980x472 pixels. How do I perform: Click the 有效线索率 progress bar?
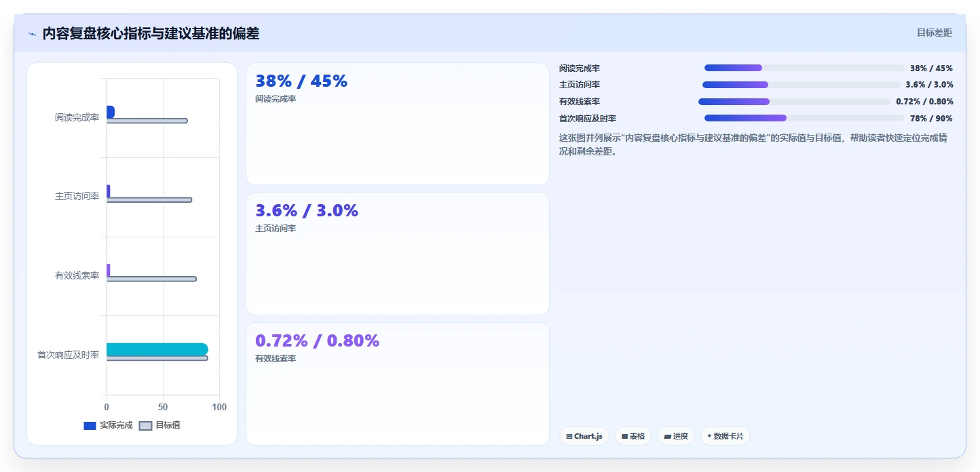point(794,102)
